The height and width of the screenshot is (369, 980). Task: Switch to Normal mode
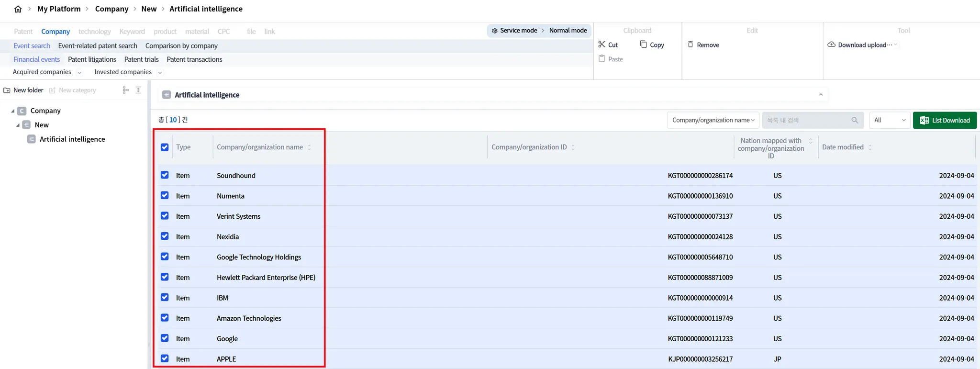[x=568, y=31]
